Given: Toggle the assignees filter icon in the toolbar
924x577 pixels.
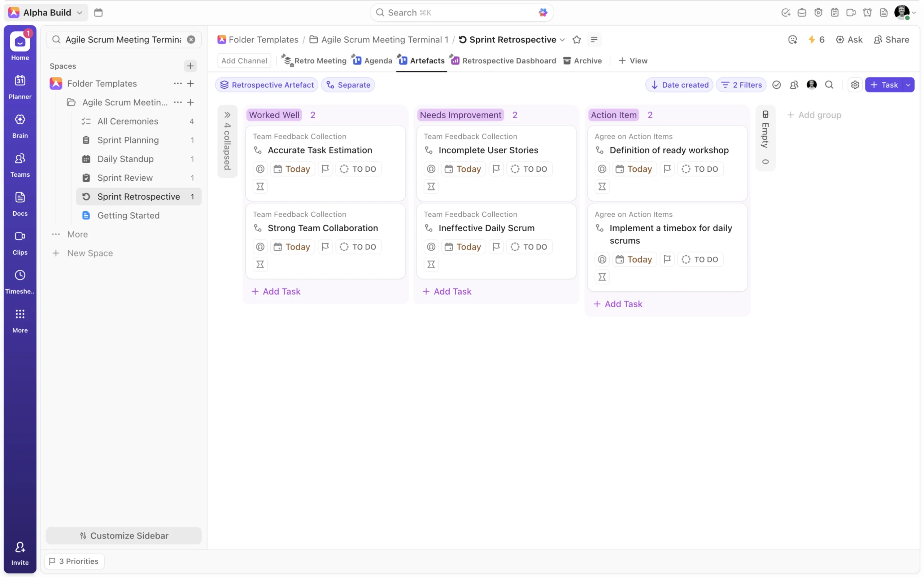Looking at the screenshot, I should [794, 85].
